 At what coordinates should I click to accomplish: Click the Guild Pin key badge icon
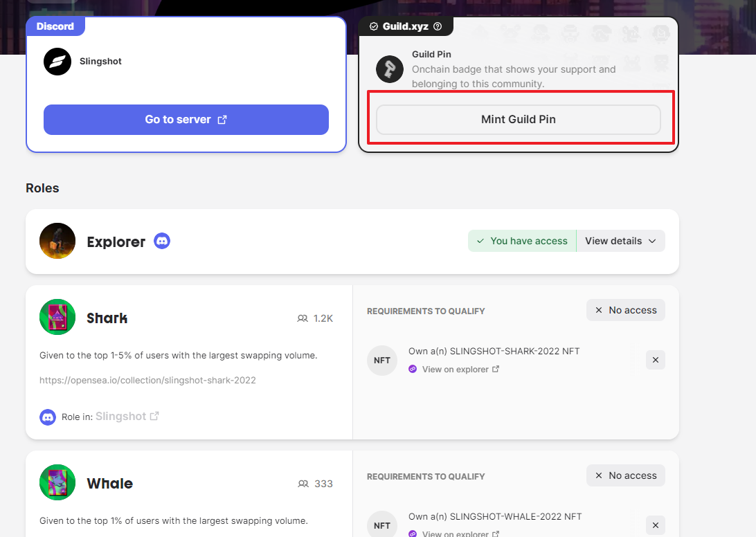coord(390,69)
